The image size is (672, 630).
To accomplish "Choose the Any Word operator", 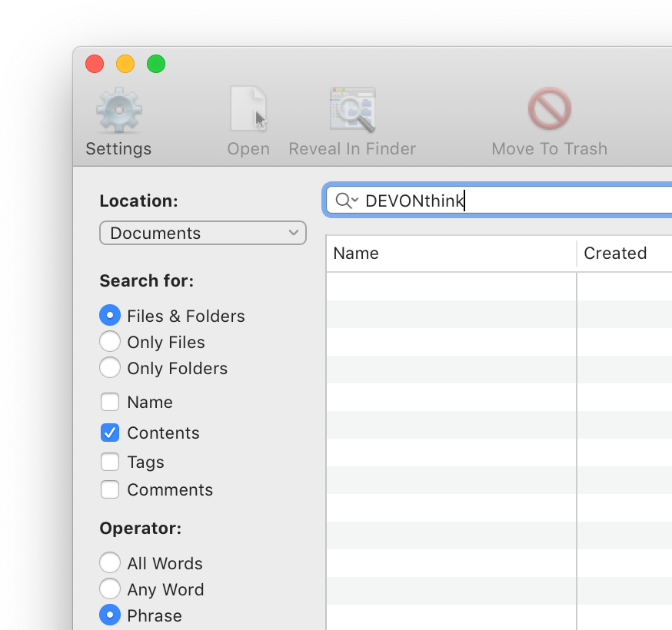I will (x=110, y=589).
